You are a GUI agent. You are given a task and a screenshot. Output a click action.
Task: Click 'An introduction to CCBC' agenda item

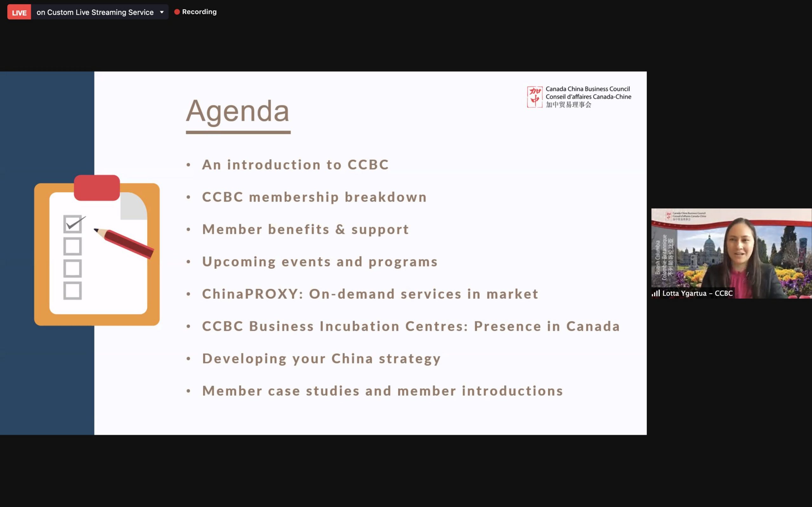295,165
